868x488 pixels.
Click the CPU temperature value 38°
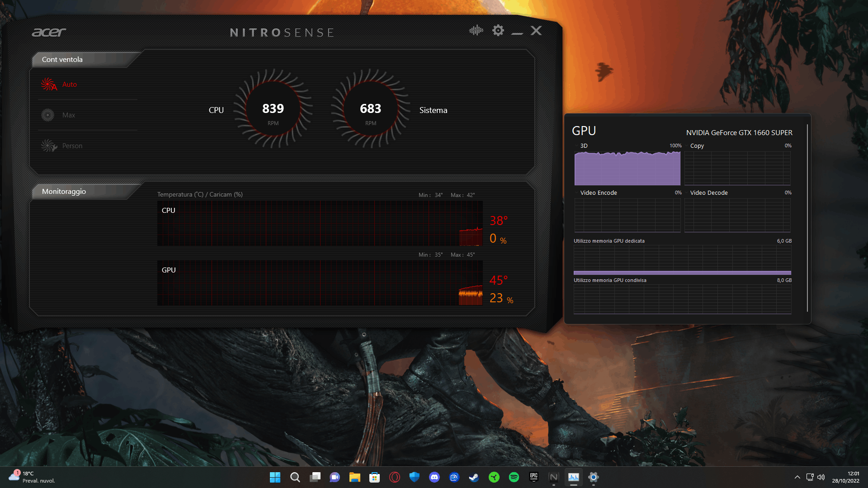pos(499,221)
